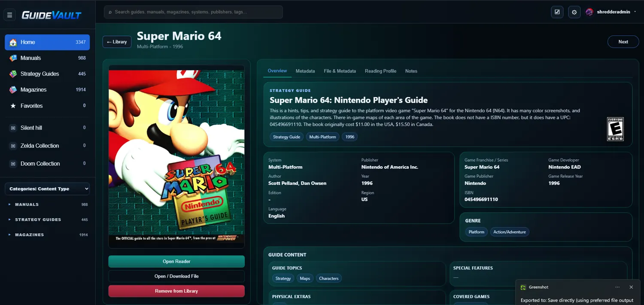This screenshot has width=644, height=305.
Task: Toggle the hamburger sidebar menu
Action: pos(9,15)
